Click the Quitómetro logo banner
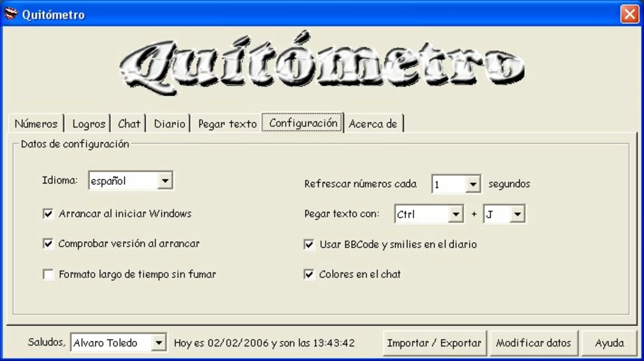Screen dimensions: 644x361 click(322, 63)
